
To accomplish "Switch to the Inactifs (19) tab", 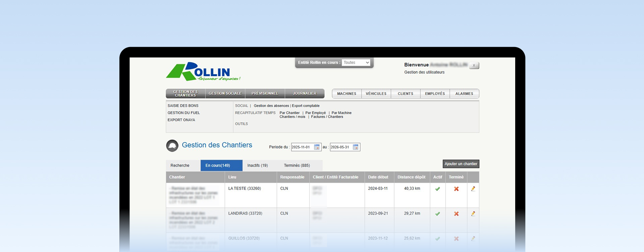I will [x=258, y=166].
